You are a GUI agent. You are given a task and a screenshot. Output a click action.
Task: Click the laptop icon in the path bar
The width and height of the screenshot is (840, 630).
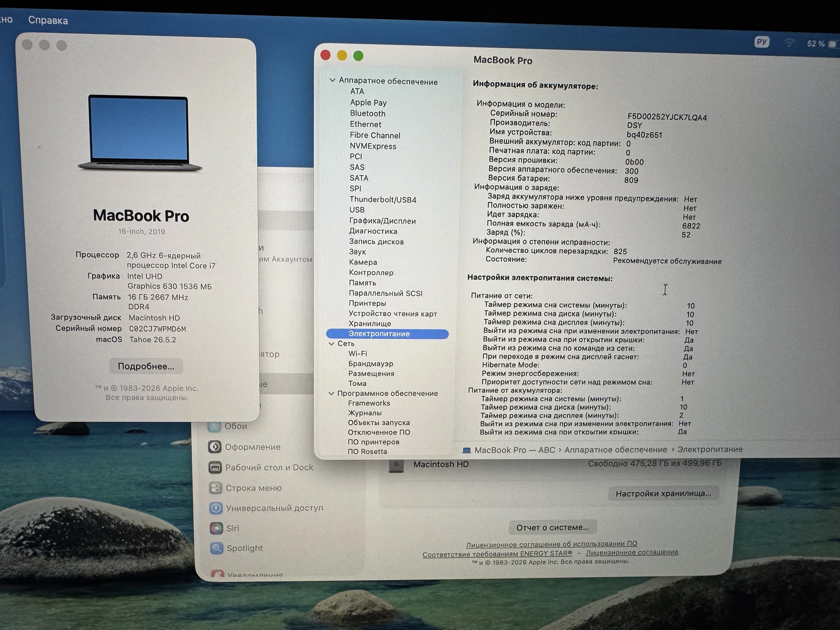coord(466,450)
